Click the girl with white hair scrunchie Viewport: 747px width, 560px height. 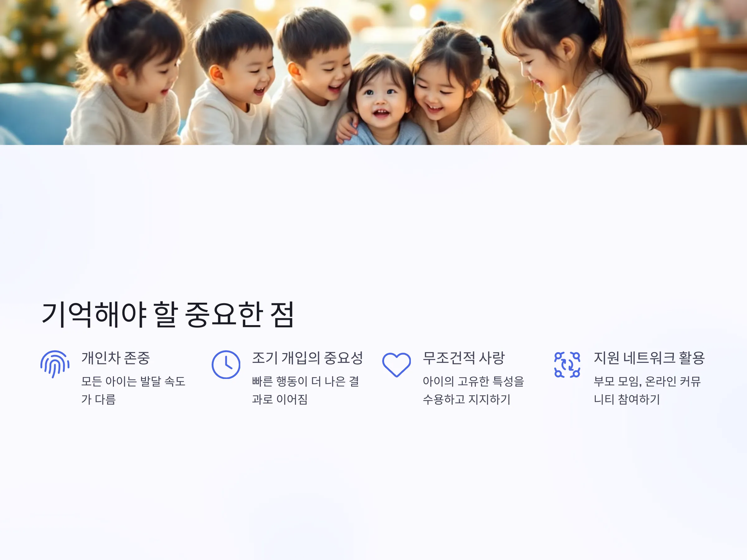click(463, 84)
